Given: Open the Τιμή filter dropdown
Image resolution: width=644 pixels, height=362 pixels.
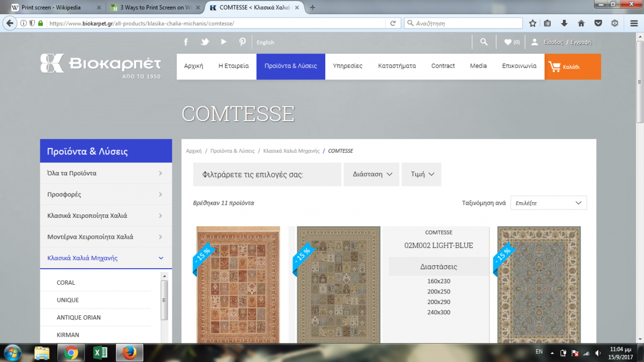Looking at the screenshot, I should click(421, 174).
